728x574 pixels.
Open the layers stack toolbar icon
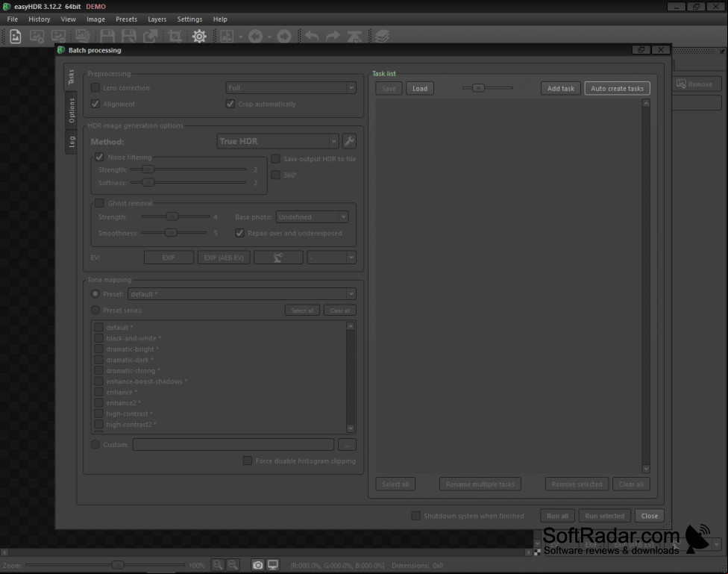point(382,36)
